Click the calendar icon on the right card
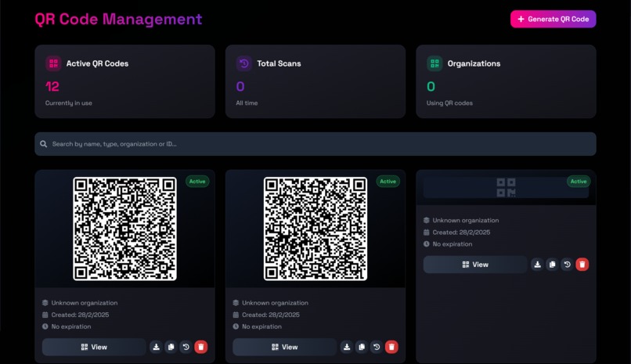Viewport: 631px width, 364px height. click(x=427, y=232)
